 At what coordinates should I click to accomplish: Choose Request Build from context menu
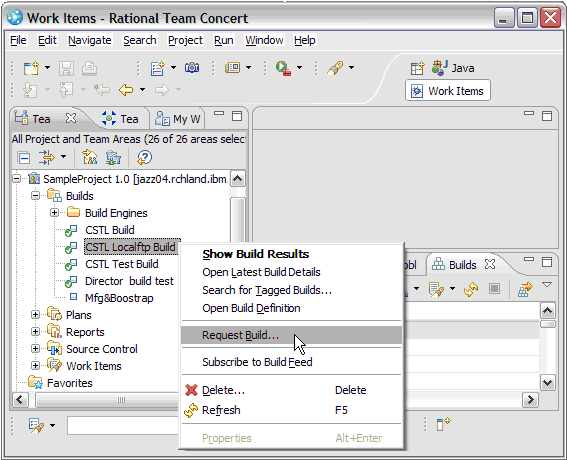pyautogui.click(x=291, y=335)
